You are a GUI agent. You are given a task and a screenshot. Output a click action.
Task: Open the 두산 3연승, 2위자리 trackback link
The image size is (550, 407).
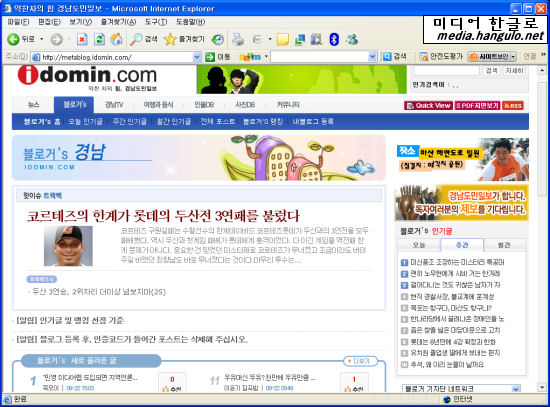(x=99, y=292)
